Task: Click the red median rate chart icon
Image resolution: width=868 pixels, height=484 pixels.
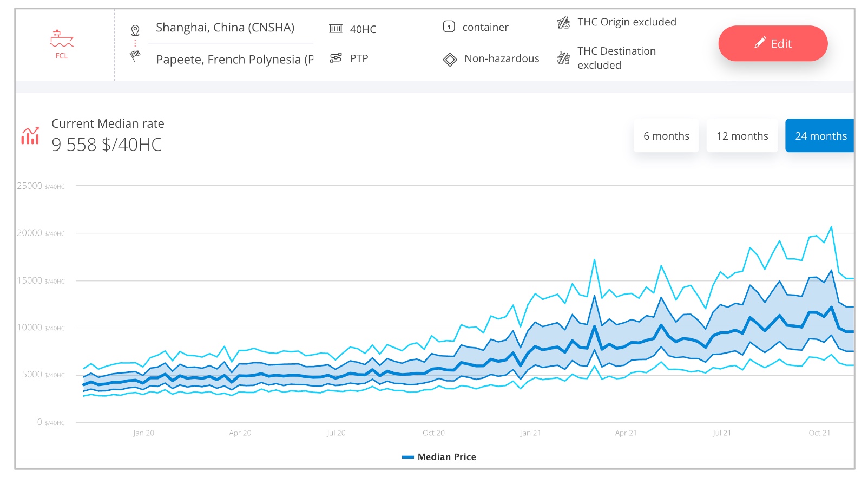Action: pos(30,135)
